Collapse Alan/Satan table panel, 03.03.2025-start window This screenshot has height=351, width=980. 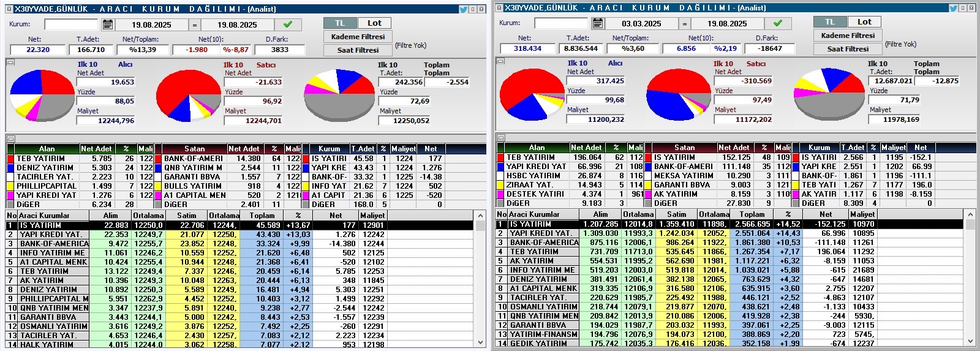pyautogui.click(x=500, y=137)
